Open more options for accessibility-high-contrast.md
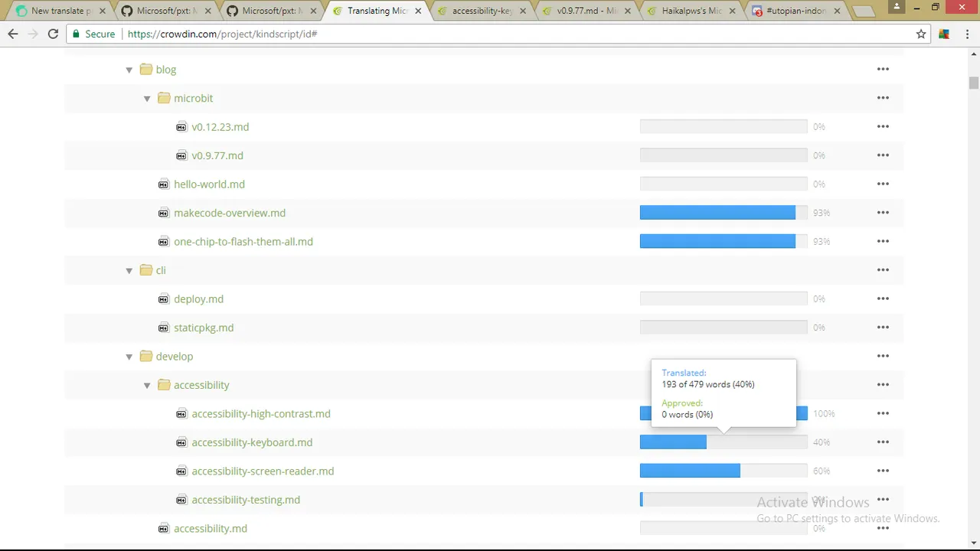Viewport: 980px width, 551px height. [x=883, y=413]
